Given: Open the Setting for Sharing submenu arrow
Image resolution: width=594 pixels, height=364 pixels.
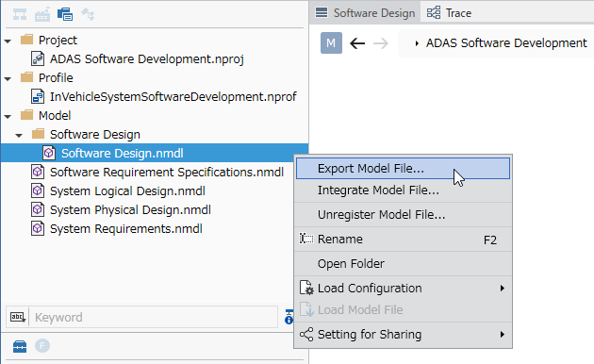Looking at the screenshot, I should (x=503, y=335).
